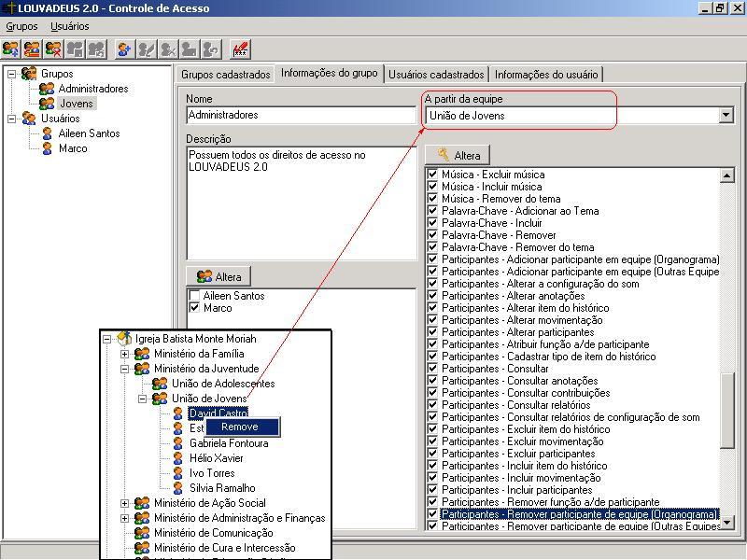Click the key icon on permissions Altera button
This screenshot has width=747, height=560.
click(444, 154)
